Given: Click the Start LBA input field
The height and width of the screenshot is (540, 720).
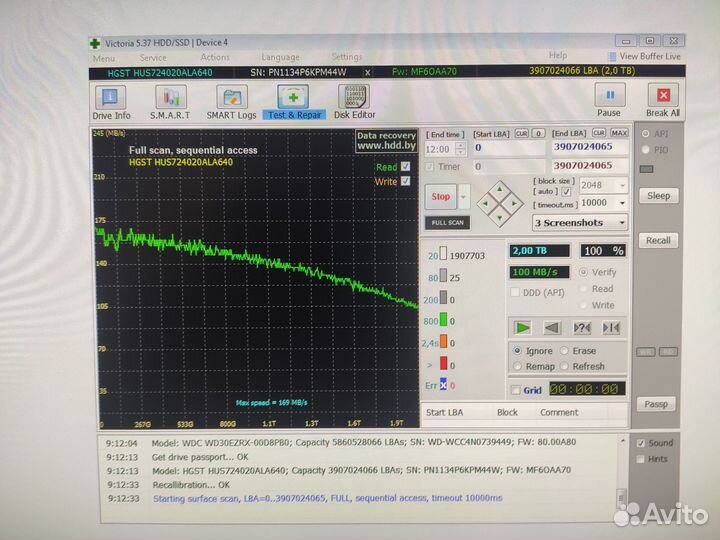Looking at the screenshot, I should pos(507,148).
